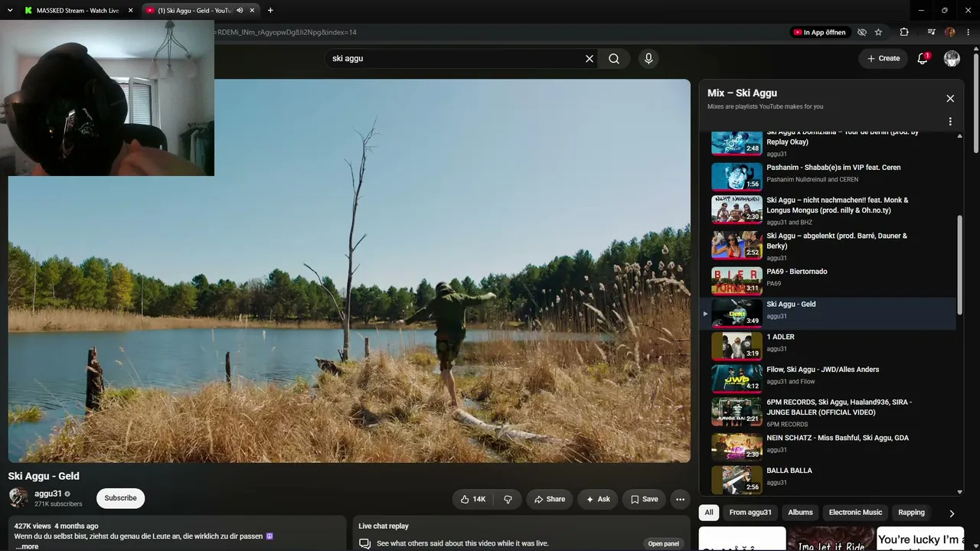
Task: Subscribe to the aggu31 channel
Action: [x=120, y=498]
